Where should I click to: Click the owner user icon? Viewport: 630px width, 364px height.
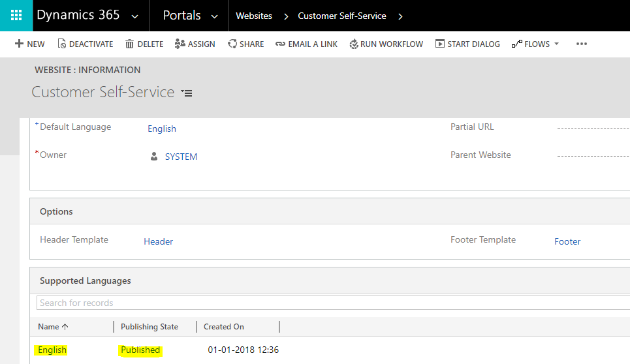[154, 156]
